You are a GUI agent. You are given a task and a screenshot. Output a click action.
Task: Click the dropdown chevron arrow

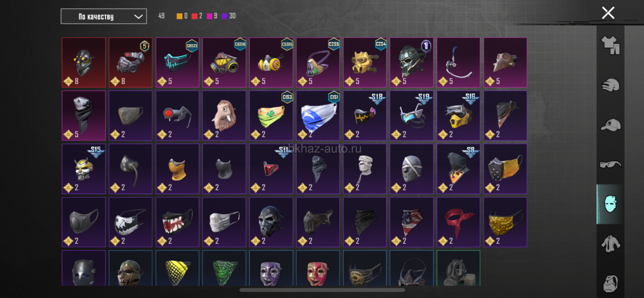[138, 17]
